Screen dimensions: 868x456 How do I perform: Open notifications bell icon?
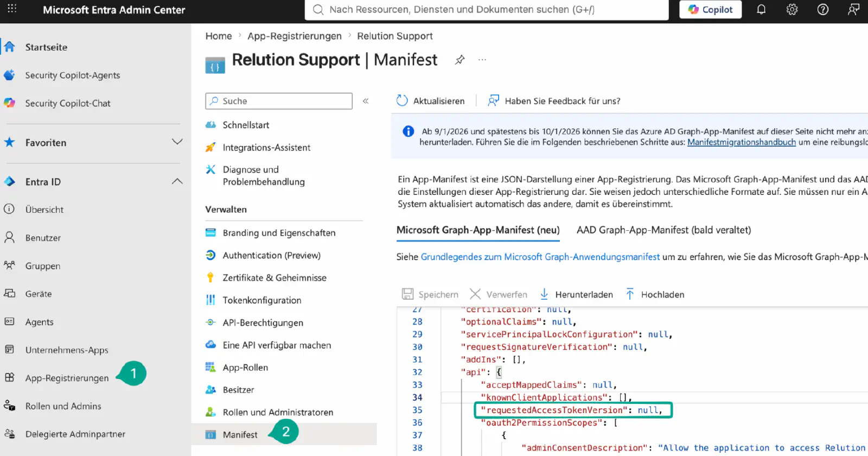pos(761,9)
